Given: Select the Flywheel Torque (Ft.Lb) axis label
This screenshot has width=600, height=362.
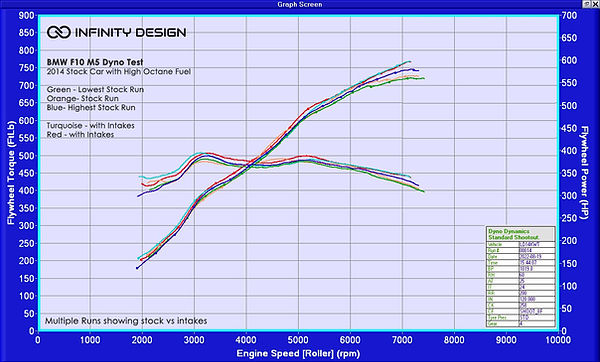Looking at the screenshot, I should (x=10, y=173).
